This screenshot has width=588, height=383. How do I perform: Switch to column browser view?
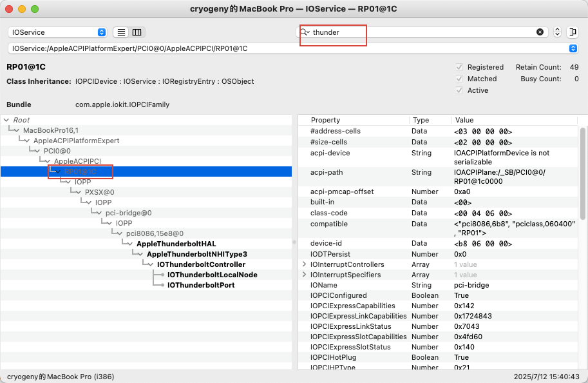[137, 32]
